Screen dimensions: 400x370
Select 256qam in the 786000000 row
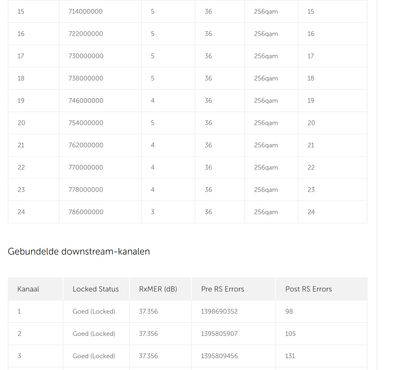tap(266, 212)
